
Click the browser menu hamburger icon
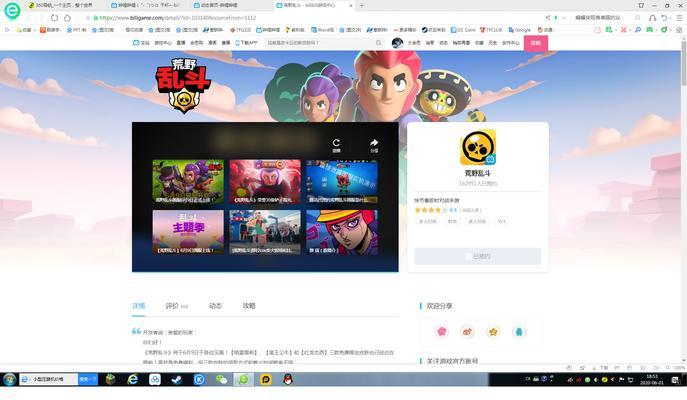(x=680, y=18)
